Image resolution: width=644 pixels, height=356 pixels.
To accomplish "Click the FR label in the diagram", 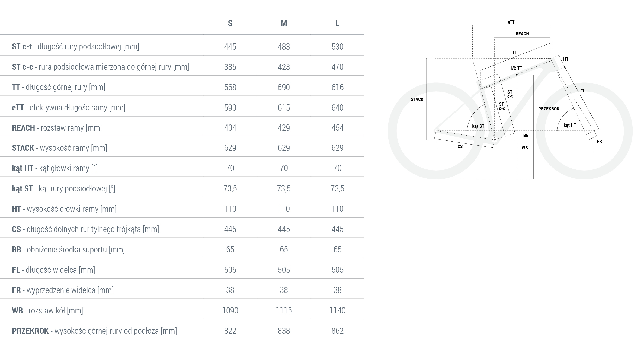I will (599, 141).
